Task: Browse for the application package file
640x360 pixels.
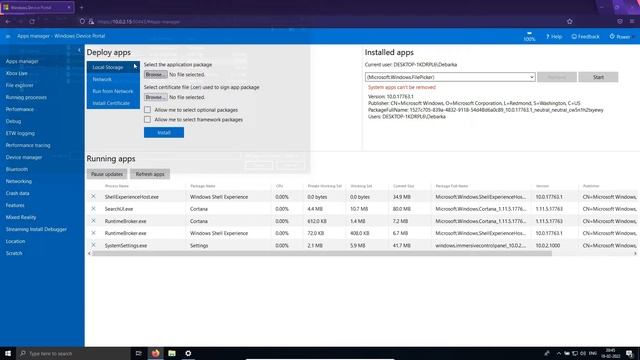Action: (156, 75)
